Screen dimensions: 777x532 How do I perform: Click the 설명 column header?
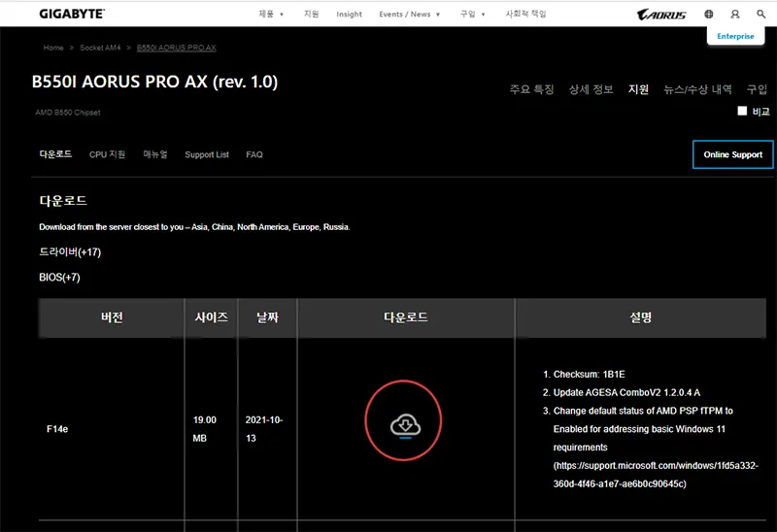[640, 317]
